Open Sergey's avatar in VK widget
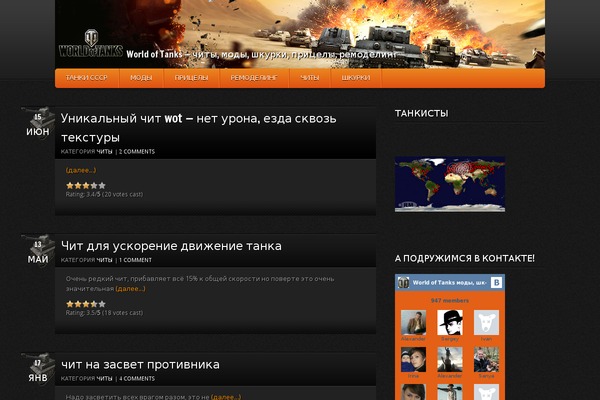 (x=450, y=322)
